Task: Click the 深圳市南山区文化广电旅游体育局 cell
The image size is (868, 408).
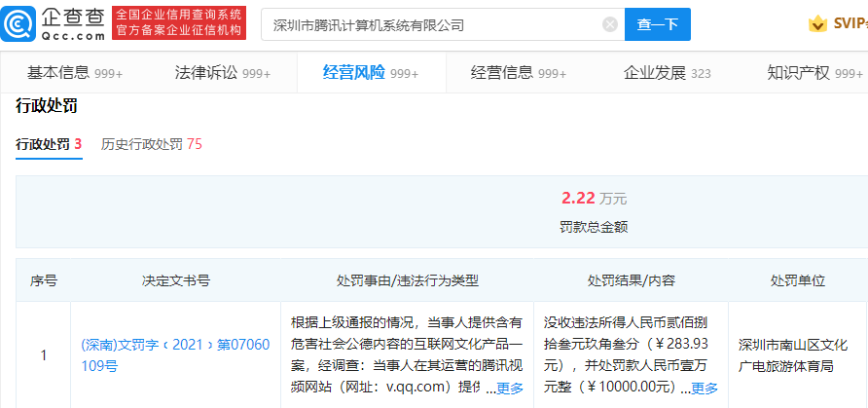Action: [793, 354]
